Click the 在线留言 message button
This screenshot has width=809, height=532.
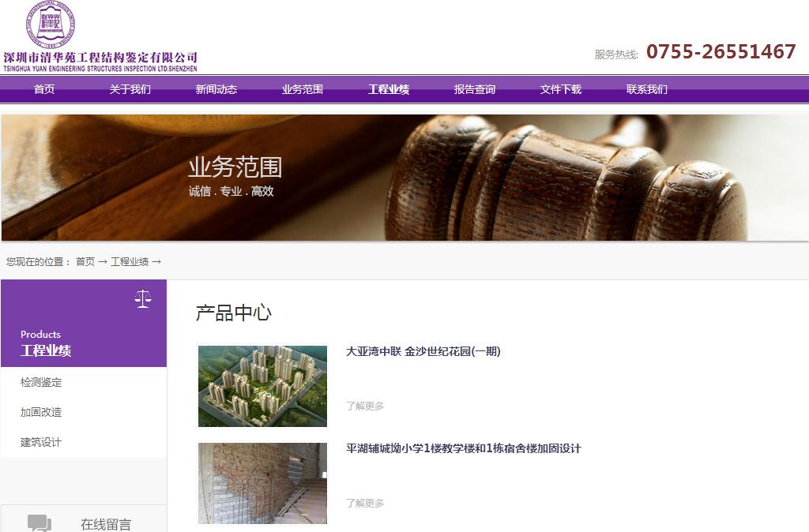pyautogui.click(x=84, y=519)
